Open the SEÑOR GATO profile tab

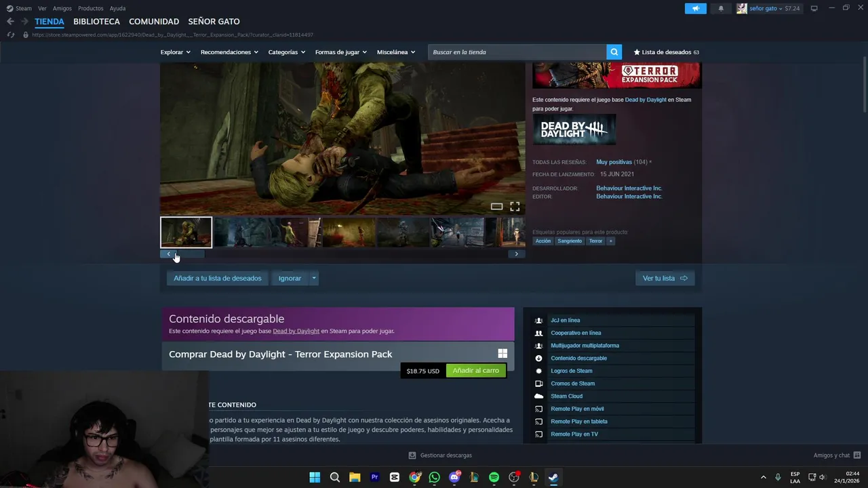coord(214,21)
